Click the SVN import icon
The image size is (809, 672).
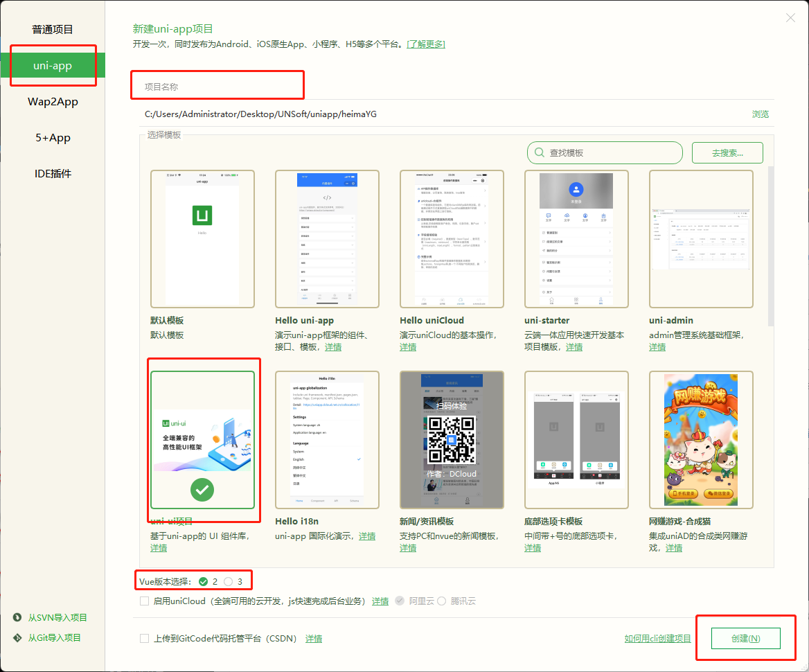(18, 618)
